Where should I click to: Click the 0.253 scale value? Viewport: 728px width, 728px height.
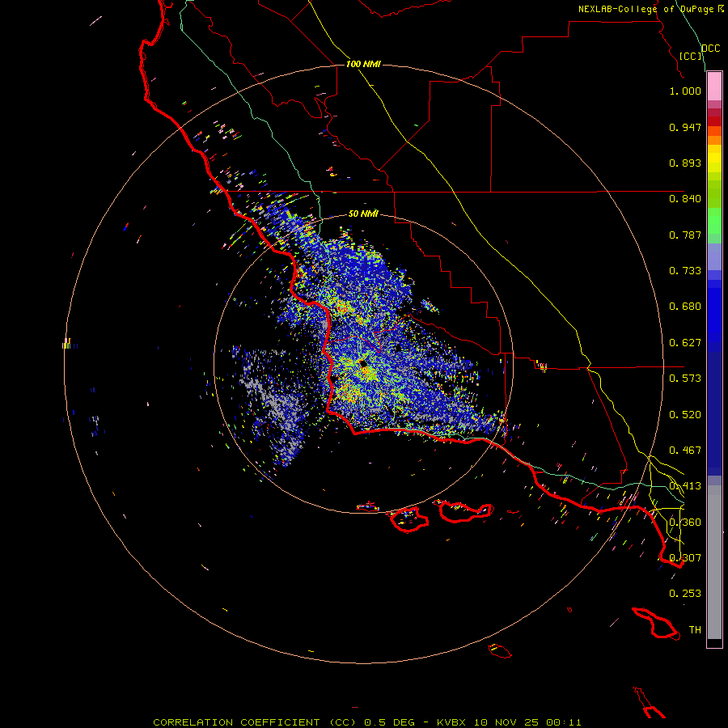[685, 594]
